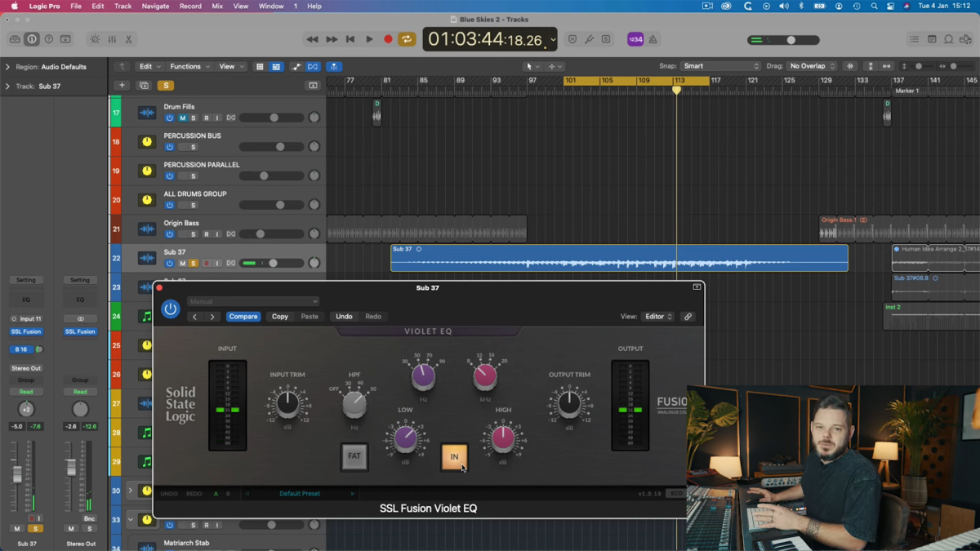Open the Navigate menu

tap(155, 6)
